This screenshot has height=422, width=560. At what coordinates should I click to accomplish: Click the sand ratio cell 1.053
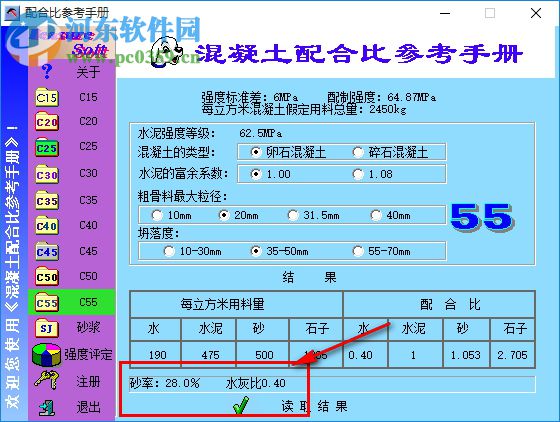[466, 355]
